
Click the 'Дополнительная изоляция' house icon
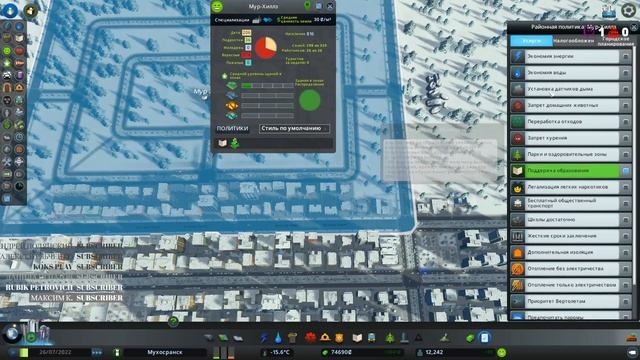pyautogui.click(x=518, y=252)
